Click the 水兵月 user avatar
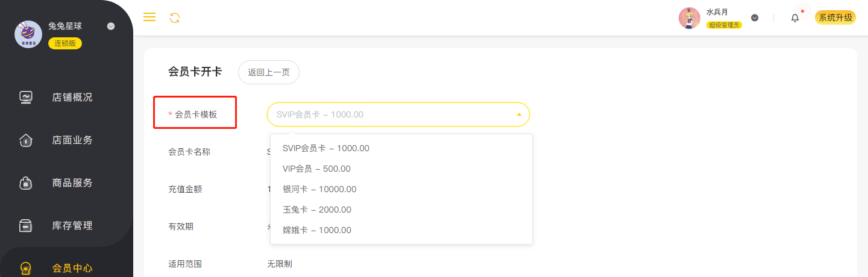Image resolution: width=868 pixels, height=277 pixels. (690, 18)
